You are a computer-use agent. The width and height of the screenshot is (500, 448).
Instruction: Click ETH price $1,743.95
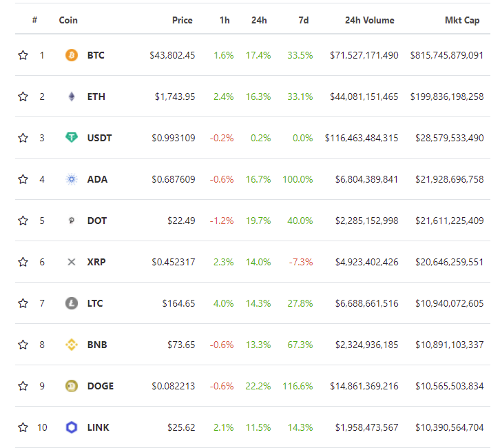175,96
